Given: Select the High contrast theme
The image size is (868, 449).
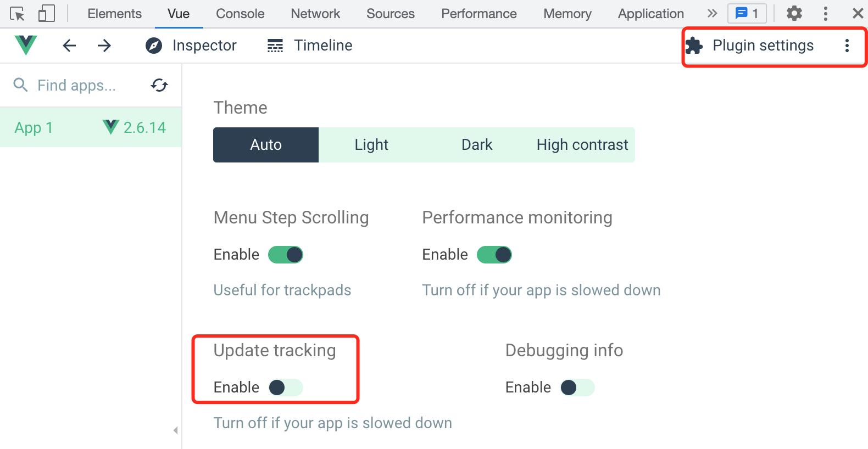Looking at the screenshot, I should click(x=582, y=144).
